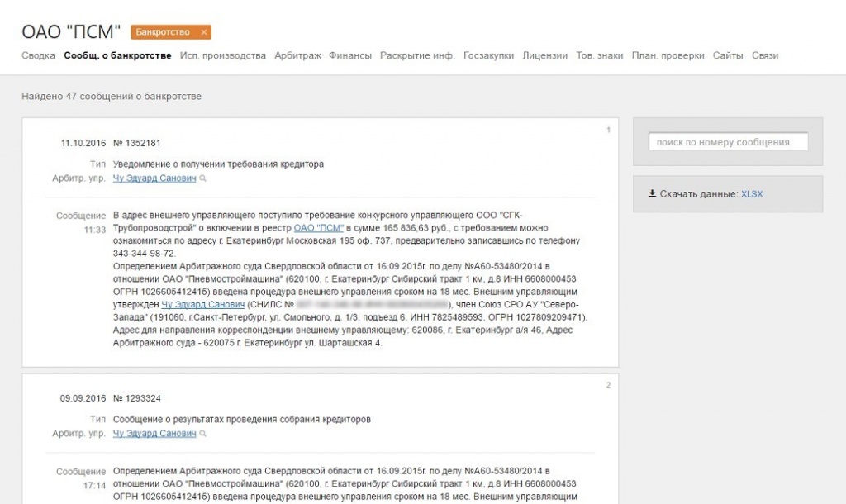Open the Связи tab
846x504 pixels.
click(x=765, y=55)
